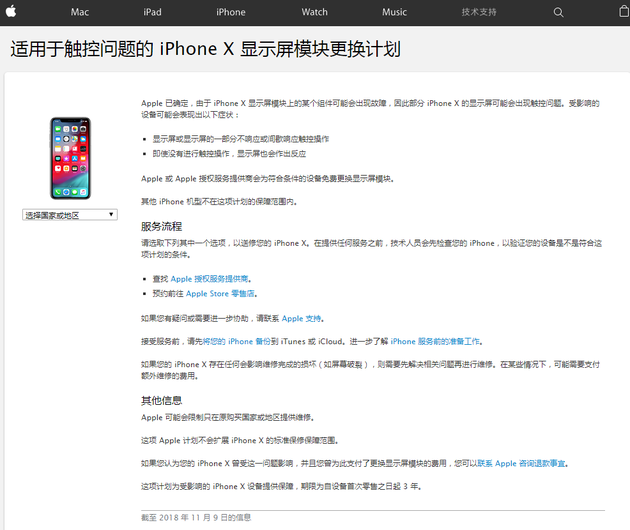Open the shopping bag icon

click(624, 11)
